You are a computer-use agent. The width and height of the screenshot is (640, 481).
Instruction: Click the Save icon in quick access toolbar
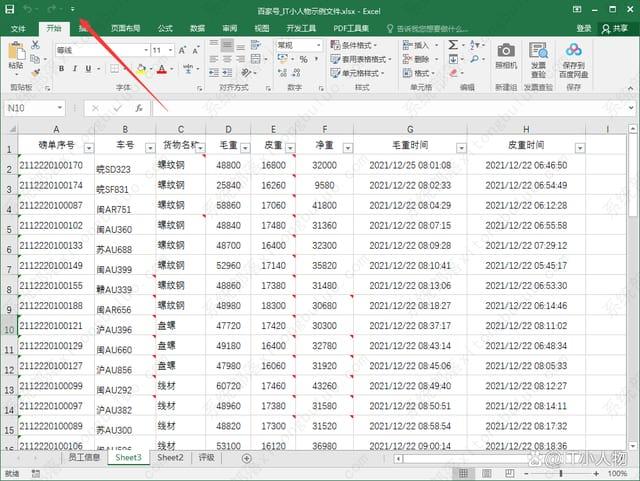(x=10, y=9)
